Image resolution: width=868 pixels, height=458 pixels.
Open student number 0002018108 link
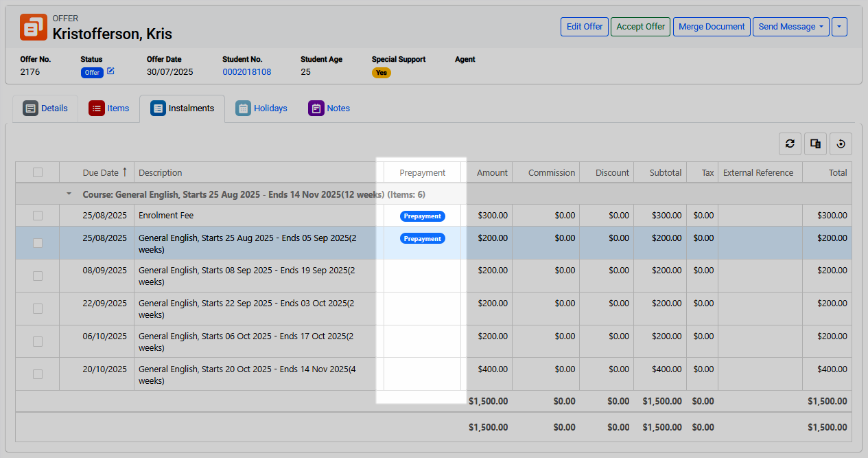click(x=246, y=72)
